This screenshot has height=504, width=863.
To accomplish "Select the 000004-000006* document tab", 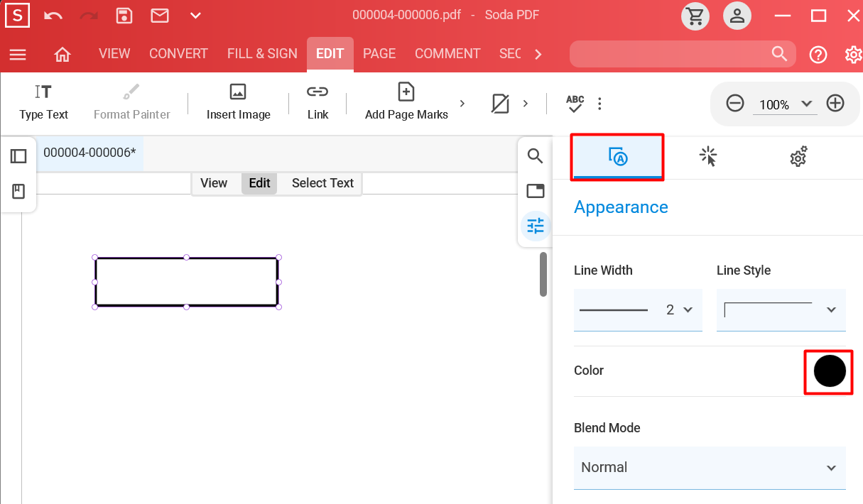I will 89,153.
